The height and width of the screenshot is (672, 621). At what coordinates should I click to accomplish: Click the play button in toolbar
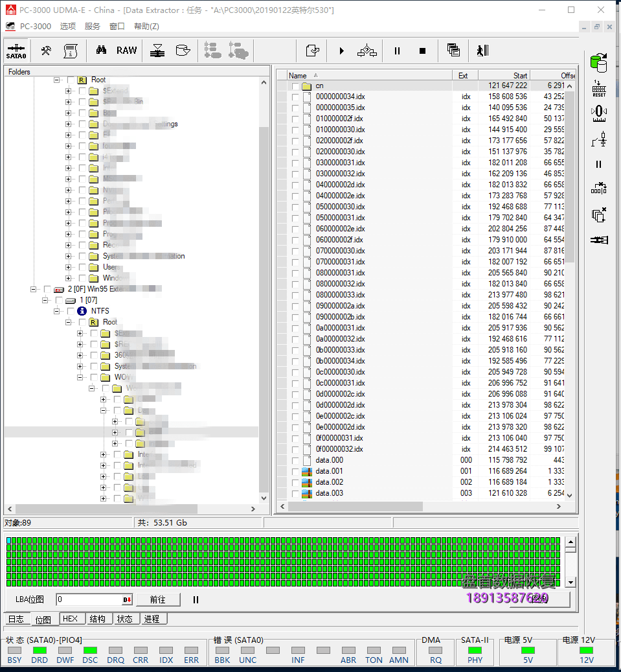341,51
